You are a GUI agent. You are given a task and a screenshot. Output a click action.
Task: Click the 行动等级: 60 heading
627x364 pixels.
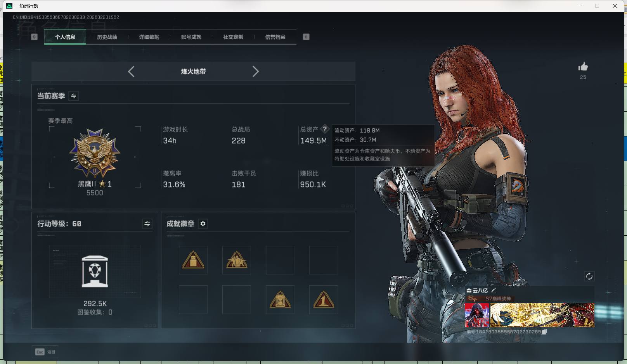59,224
